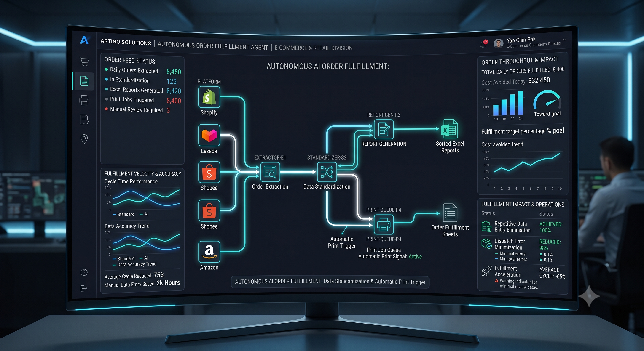
Task: Select the Shopee icon just above Amazon
Action: pyautogui.click(x=209, y=211)
